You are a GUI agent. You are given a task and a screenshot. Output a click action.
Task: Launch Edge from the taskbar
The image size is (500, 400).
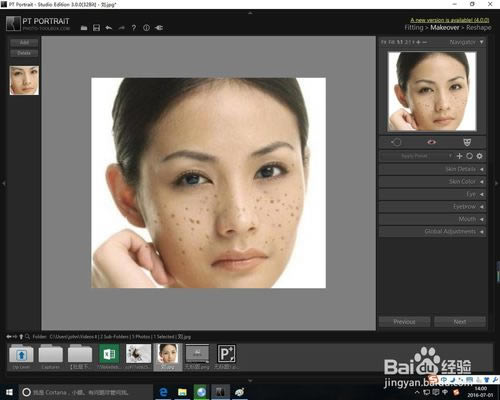pos(163,392)
